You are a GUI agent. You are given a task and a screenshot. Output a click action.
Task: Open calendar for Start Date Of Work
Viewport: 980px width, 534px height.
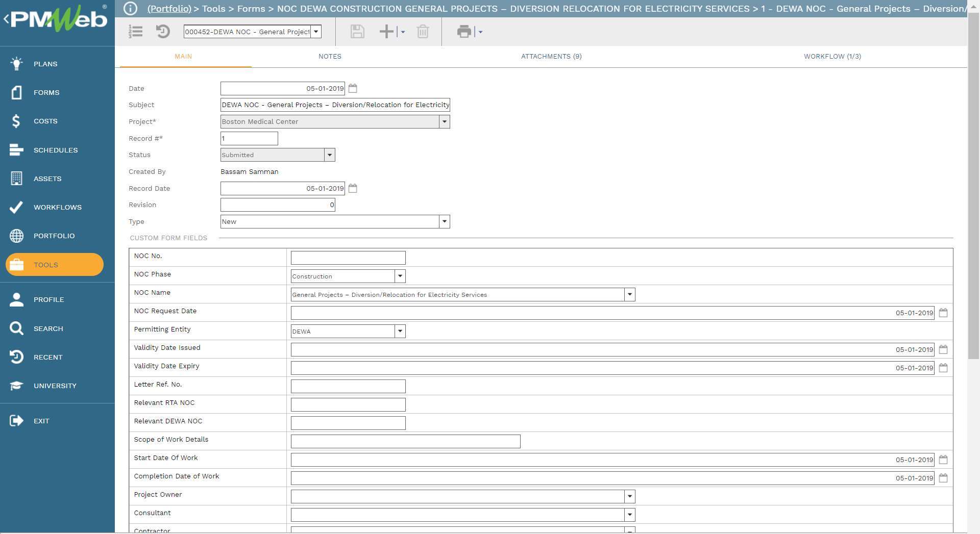(943, 460)
